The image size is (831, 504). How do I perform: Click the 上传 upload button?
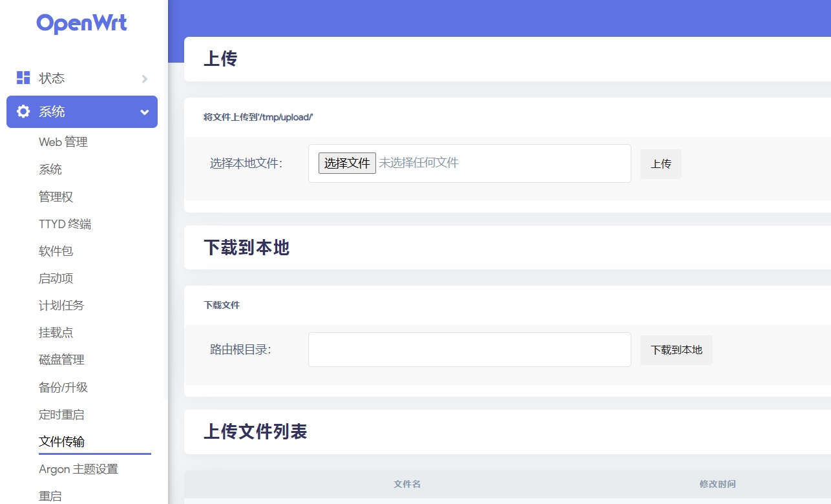(660, 164)
